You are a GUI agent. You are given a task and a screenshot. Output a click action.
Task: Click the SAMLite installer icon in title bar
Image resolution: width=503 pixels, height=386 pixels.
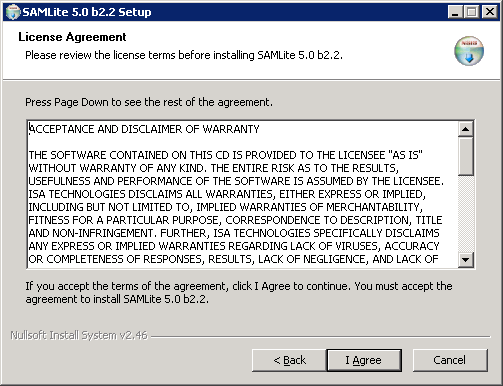click(x=13, y=12)
